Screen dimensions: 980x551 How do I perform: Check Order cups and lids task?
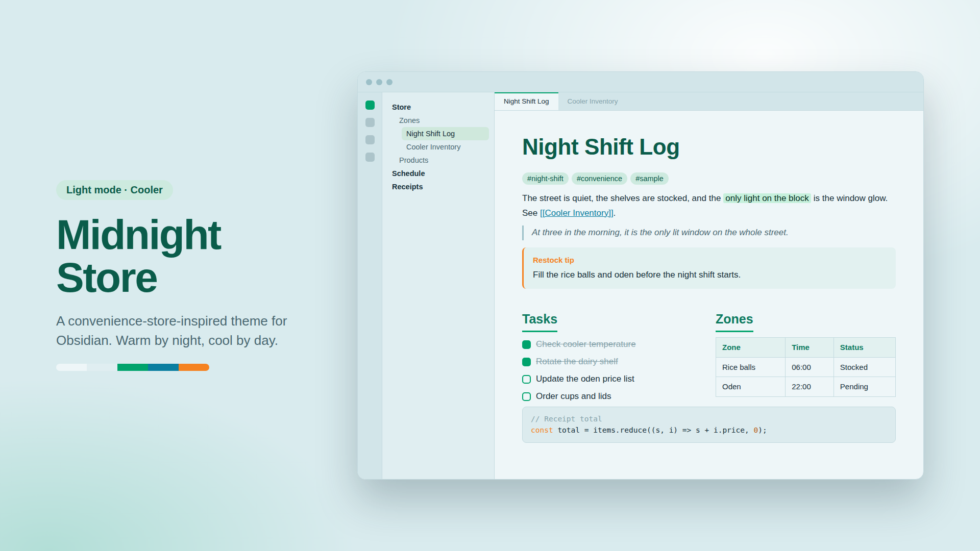click(x=527, y=397)
